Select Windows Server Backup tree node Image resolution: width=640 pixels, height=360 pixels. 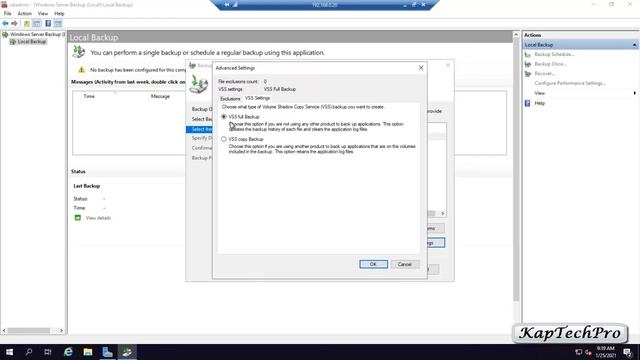[37, 35]
